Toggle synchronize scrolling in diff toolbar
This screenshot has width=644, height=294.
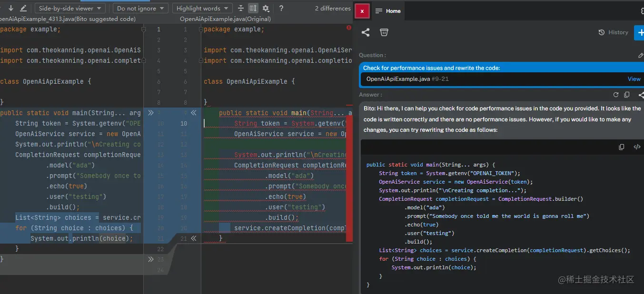click(253, 8)
